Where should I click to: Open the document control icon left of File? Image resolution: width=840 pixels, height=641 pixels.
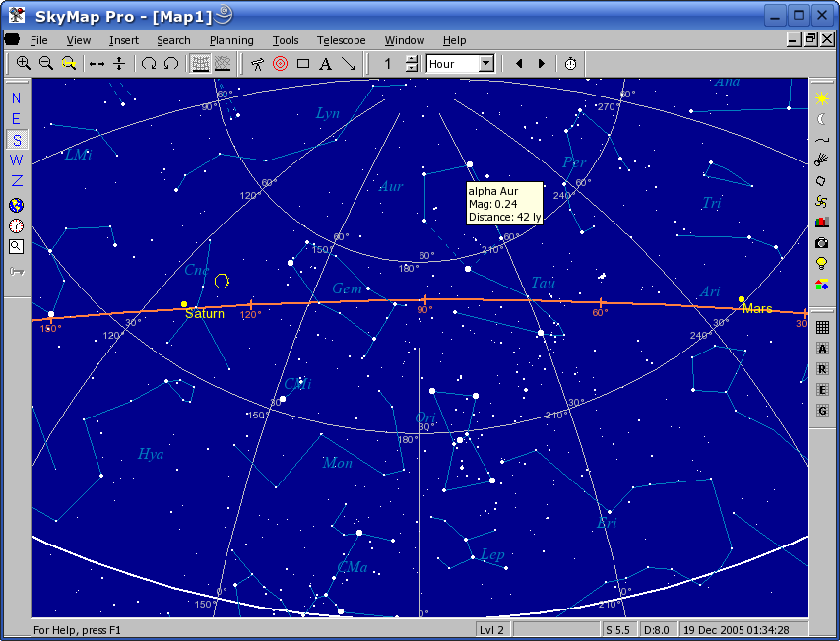[12, 39]
